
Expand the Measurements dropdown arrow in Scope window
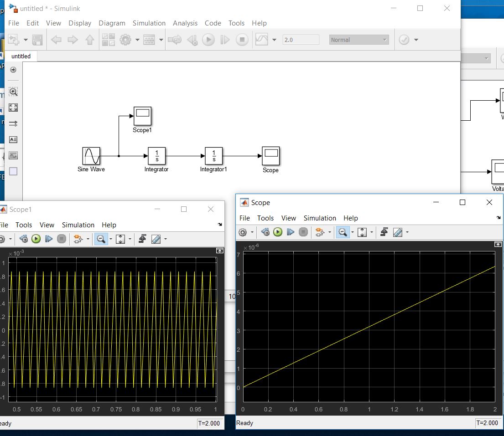point(406,232)
